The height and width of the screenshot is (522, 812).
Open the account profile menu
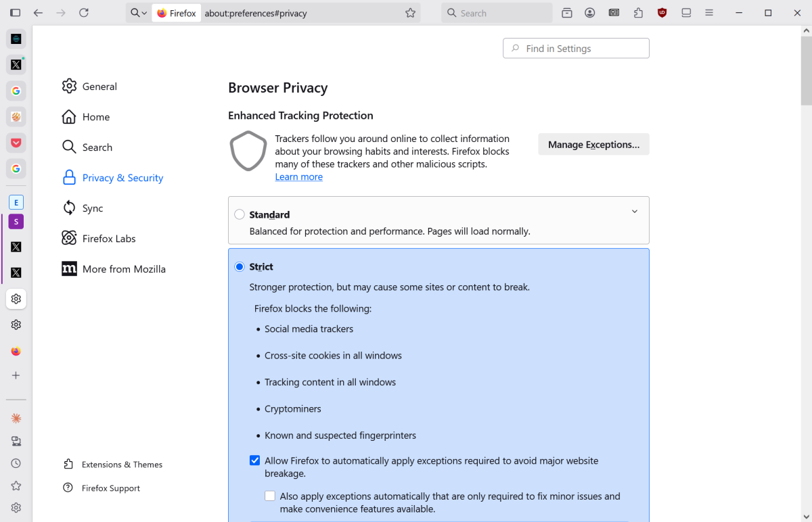[589, 12]
